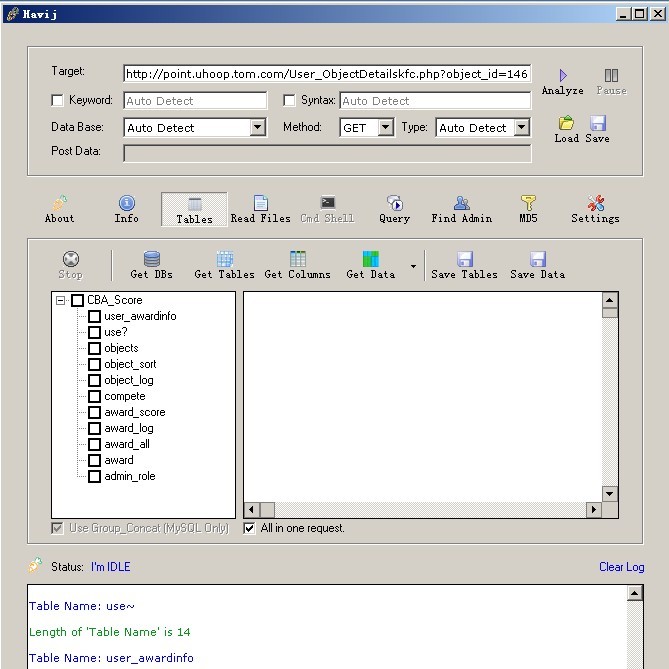Check the award_score table checkbox
This screenshot has height=669, width=669.
pyautogui.click(x=94, y=413)
